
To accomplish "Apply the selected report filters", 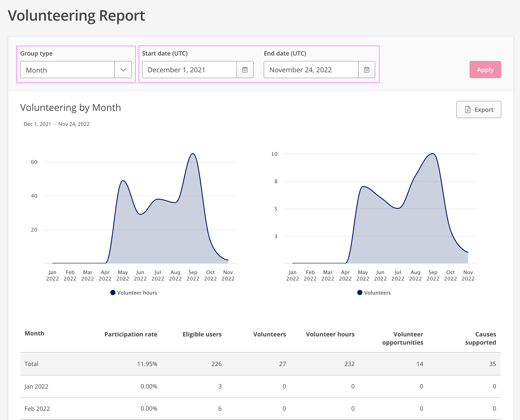I will (x=485, y=70).
